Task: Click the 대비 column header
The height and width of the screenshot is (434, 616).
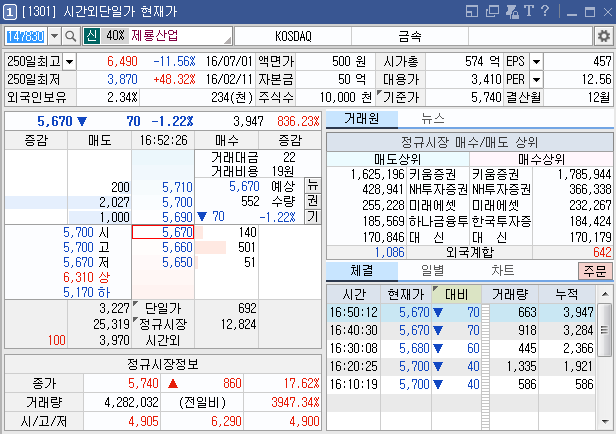Action: 456,294
